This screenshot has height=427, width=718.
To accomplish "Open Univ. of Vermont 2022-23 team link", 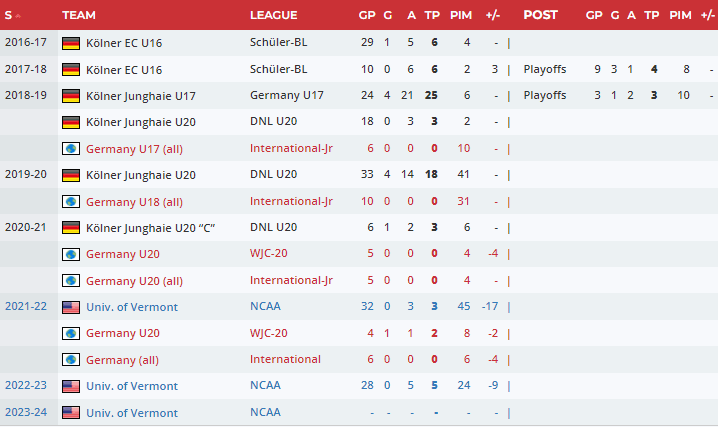I will click(132, 386).
